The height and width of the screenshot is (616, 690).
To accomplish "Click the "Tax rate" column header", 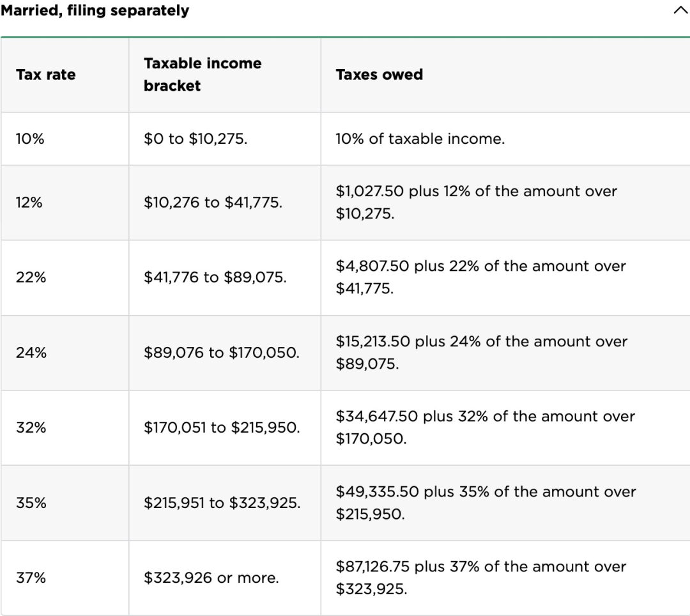I will (46, 75).
